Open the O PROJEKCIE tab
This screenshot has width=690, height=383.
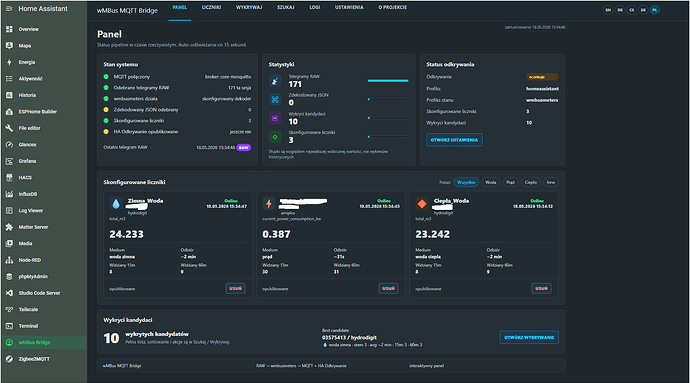[393, 7]
